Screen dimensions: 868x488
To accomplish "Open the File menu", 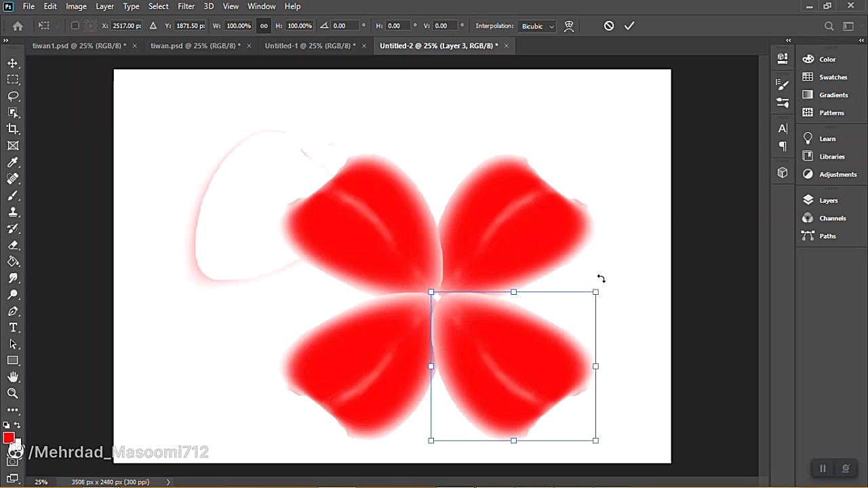I will 28,6.
